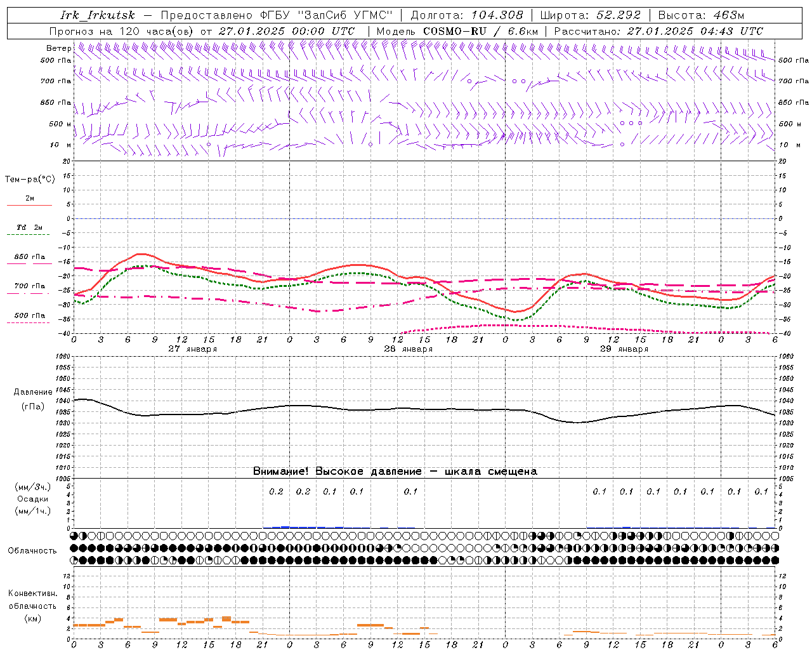Click 10 м on right wind axis
This screenshot has height=650, width=812.
point(789,145)
